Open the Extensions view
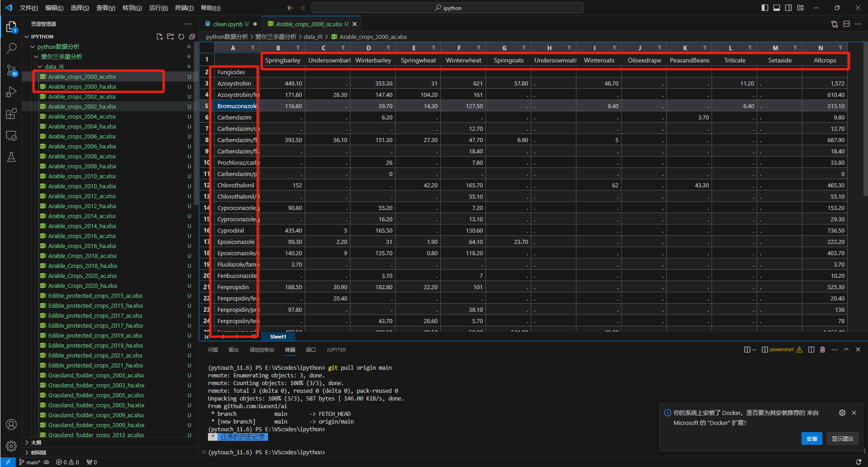Viewport: 868px width, 467px height. click(x=11, y=114)
